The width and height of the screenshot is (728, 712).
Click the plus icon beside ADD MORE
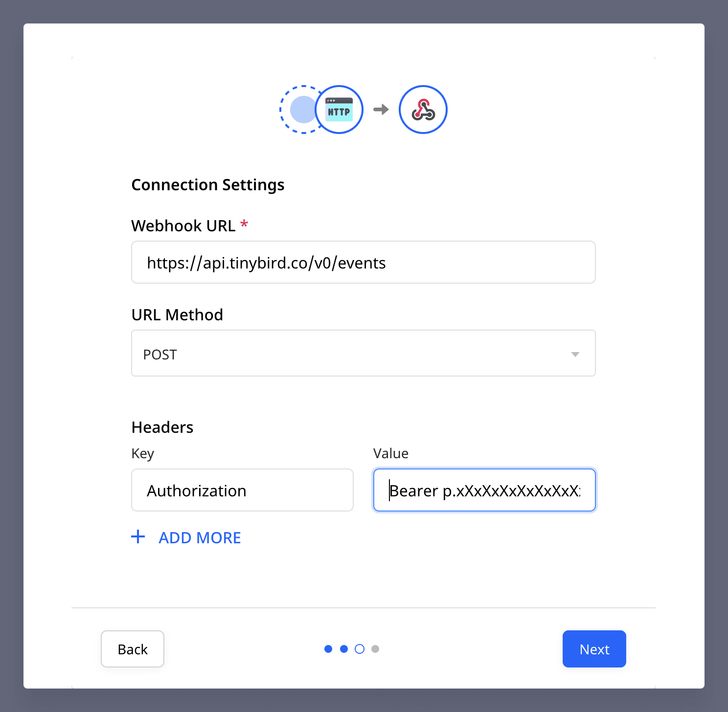(138, 537)
